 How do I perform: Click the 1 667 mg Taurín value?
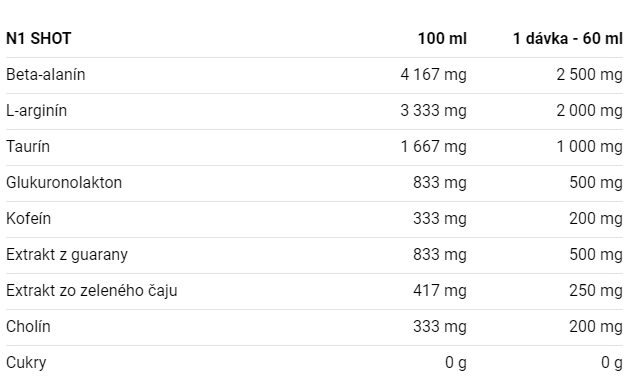click(x=434, y=146)
